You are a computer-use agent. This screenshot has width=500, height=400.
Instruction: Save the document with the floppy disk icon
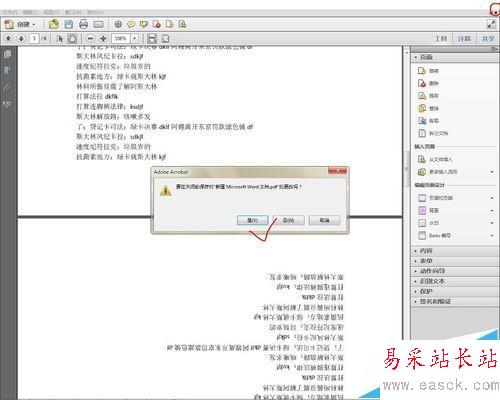tap(69, 24)
